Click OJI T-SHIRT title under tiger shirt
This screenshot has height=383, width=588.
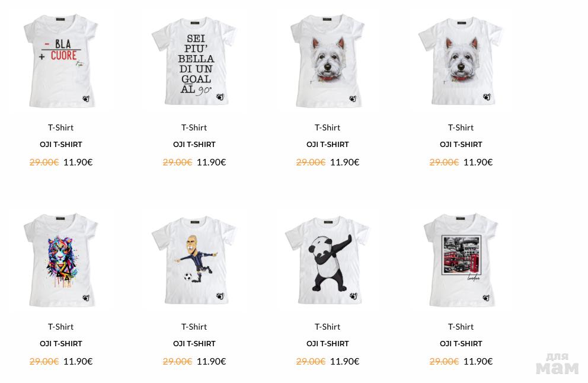pyautogui.click(x=60, y=344)
